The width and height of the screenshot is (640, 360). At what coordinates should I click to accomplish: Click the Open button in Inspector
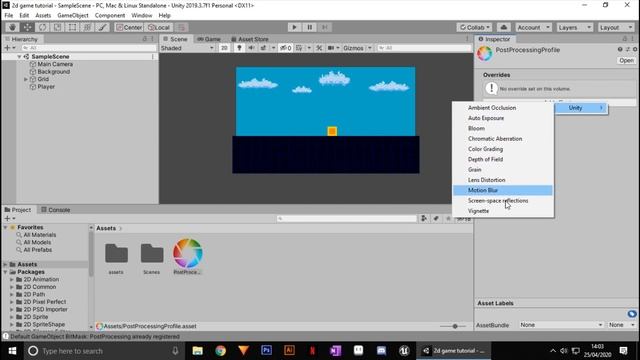[x=626, y=60]
